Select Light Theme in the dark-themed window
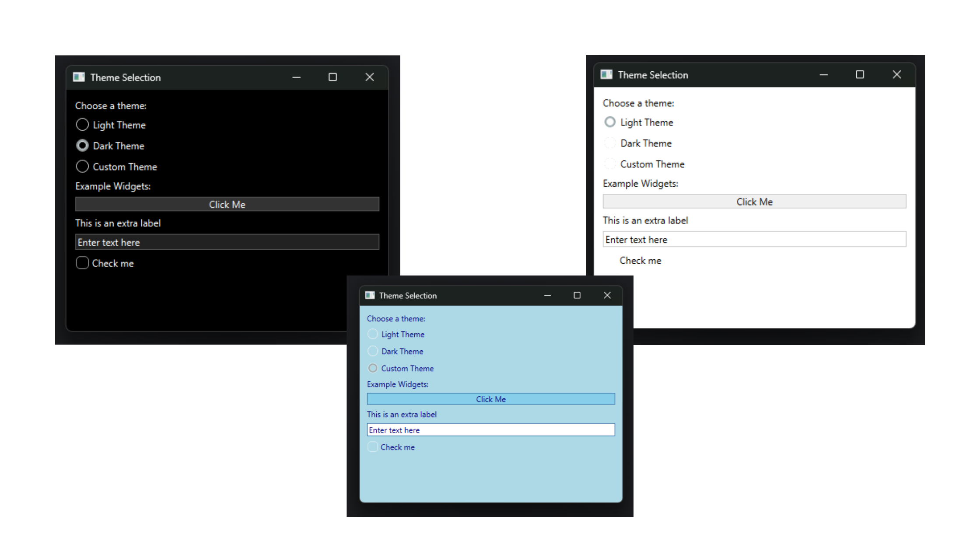 click(82, 125)
